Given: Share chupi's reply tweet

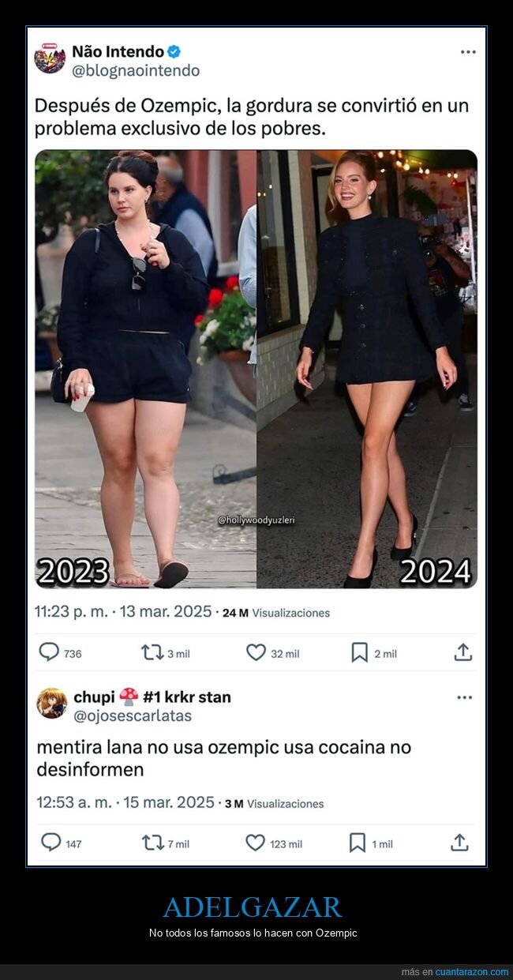Looking at the screenshot, I should [x=459, y=842].
